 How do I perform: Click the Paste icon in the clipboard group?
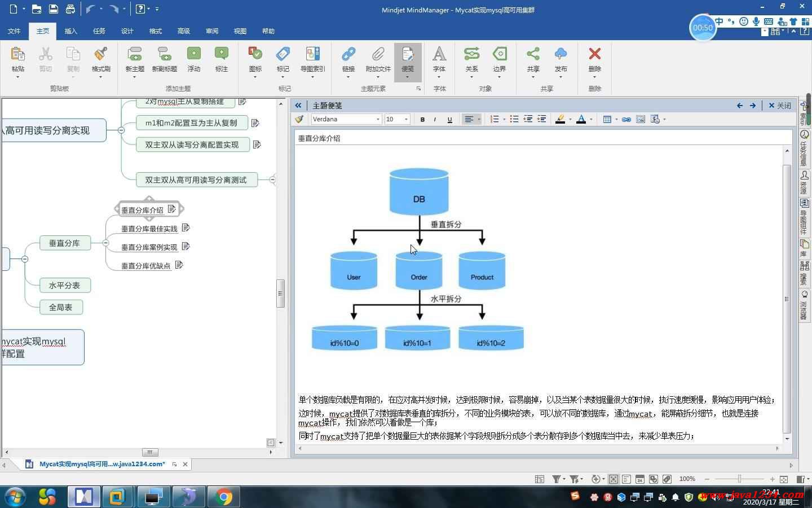pyautogui.click(x=17, y=54)
